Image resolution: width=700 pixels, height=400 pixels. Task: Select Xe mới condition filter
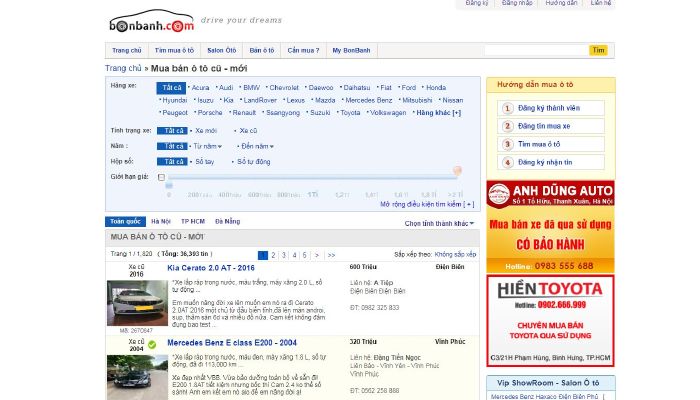click(206, 131)
